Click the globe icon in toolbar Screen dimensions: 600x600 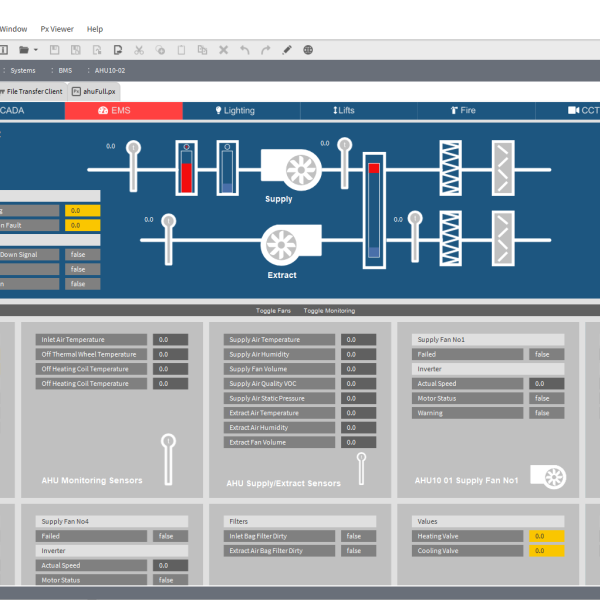308,49
